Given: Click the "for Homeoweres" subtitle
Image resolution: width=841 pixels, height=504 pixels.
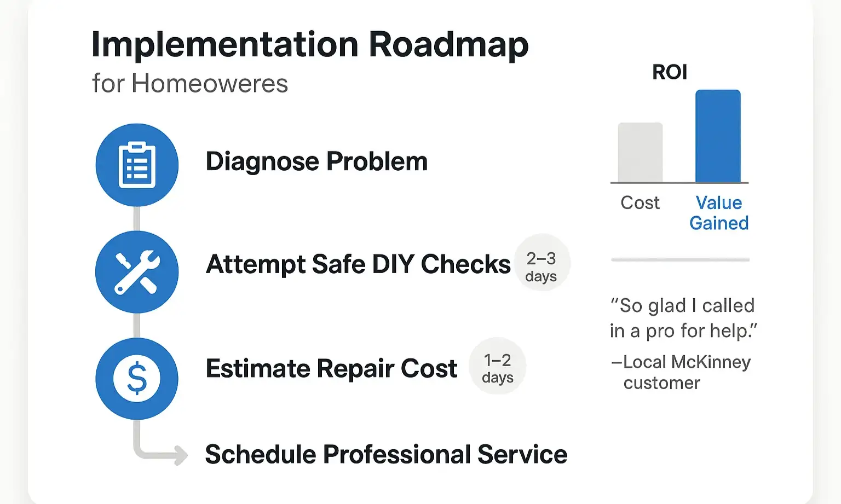Looking at the screenshot, I should [x=190, y=84].
